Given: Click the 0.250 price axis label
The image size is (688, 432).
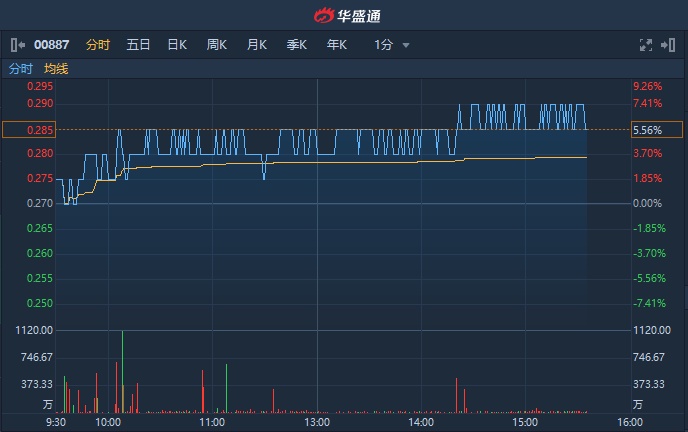Looking at the screenshot, I should 40,303.
